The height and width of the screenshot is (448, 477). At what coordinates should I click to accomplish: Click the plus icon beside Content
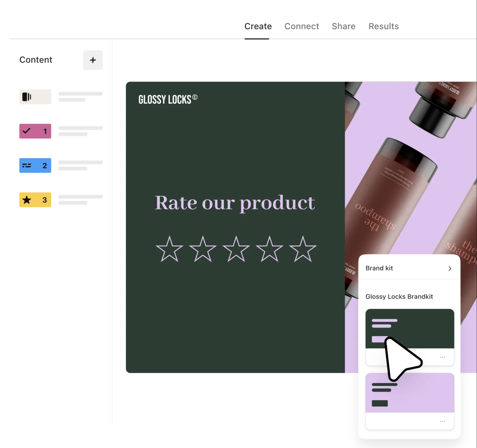93,60
